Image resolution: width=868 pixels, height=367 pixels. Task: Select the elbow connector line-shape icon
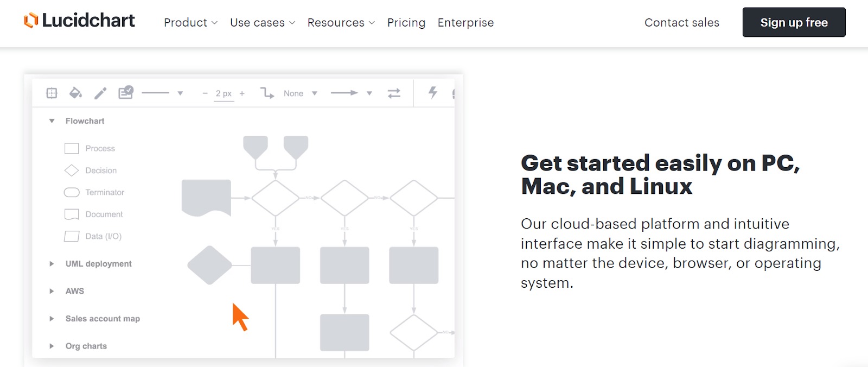267,93
